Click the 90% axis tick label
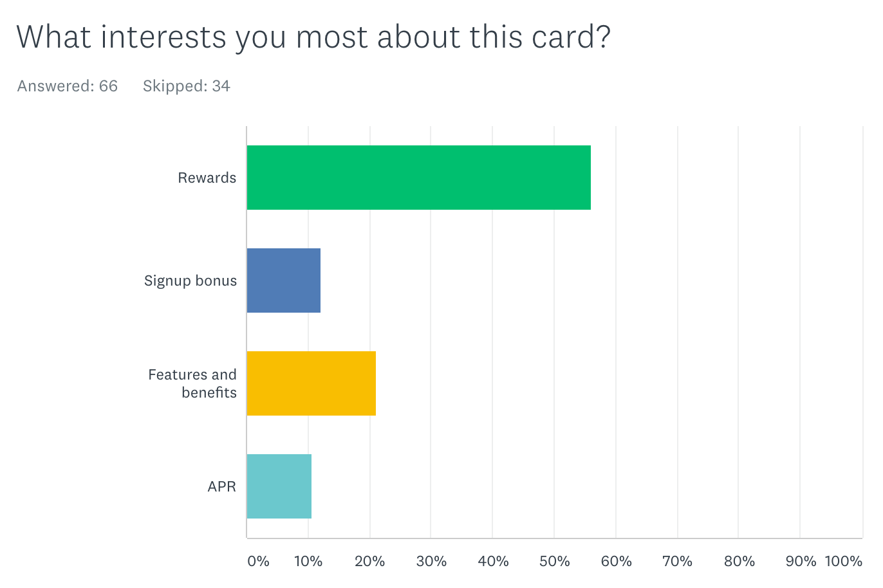The width and height of the screenshot is (883, 588). click(801, 561)
